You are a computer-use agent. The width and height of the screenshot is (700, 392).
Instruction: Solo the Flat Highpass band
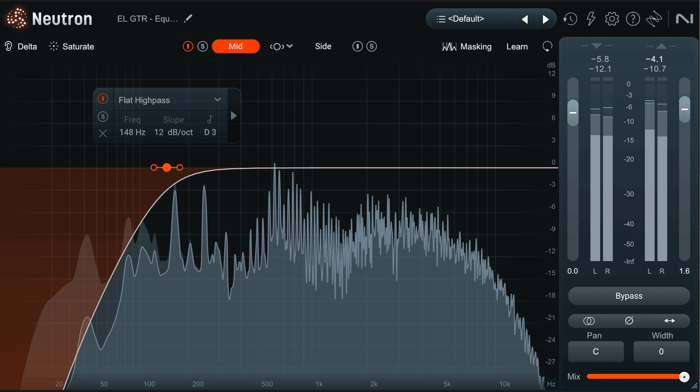[x=103, y=117]
